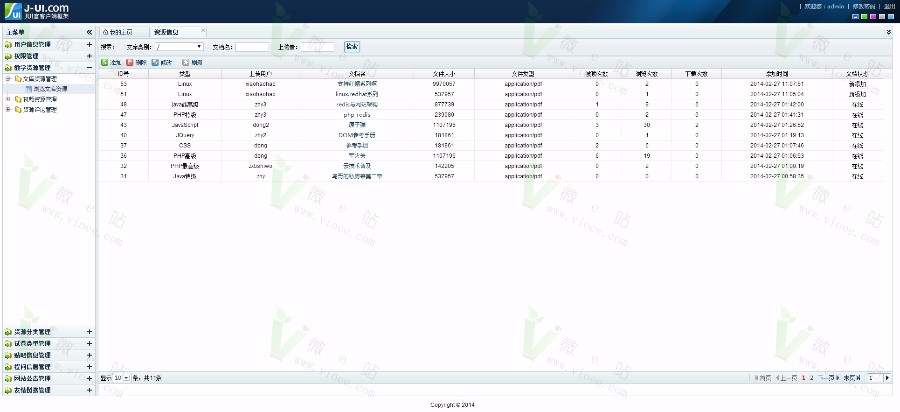Click the 'JavaScript' type cell
This screenshot has width=900, height=412.
click(x=185, y=125)
